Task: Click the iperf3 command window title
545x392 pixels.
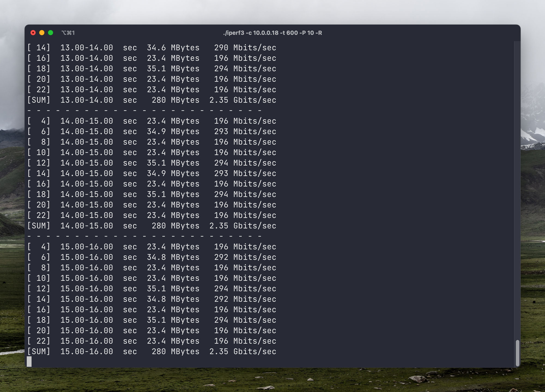Action: pyautogui.click(x=272, y=33)
